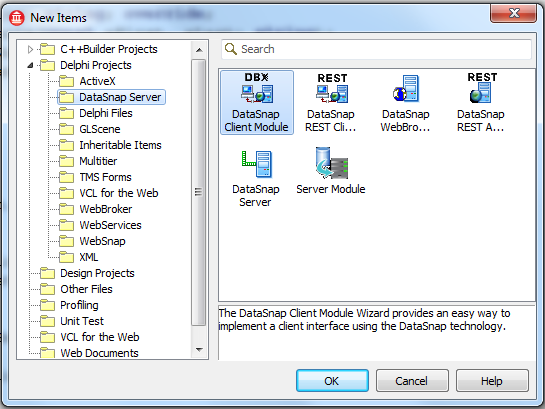Click the Cancel button
545x409 pixels.
click(x=412, y=381)
